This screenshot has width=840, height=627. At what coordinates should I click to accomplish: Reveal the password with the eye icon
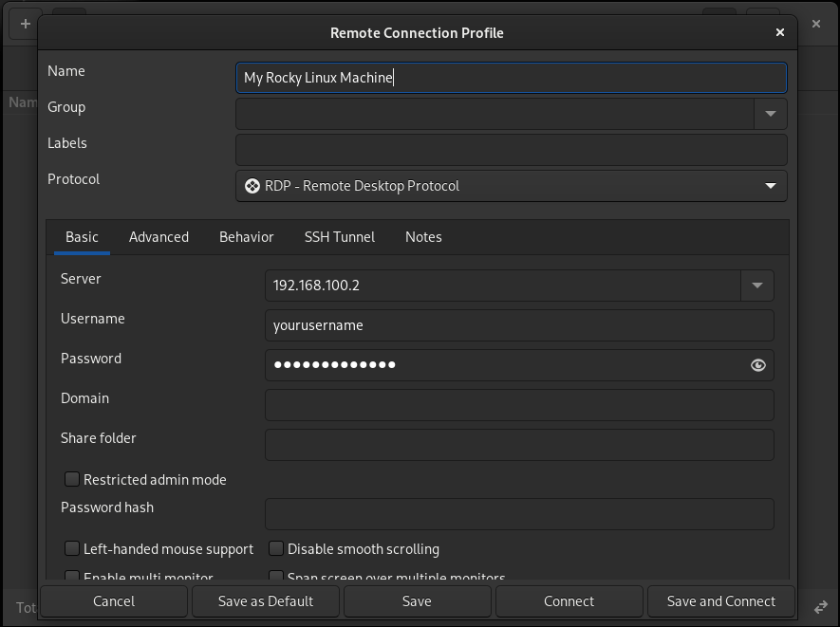point(757,365)
